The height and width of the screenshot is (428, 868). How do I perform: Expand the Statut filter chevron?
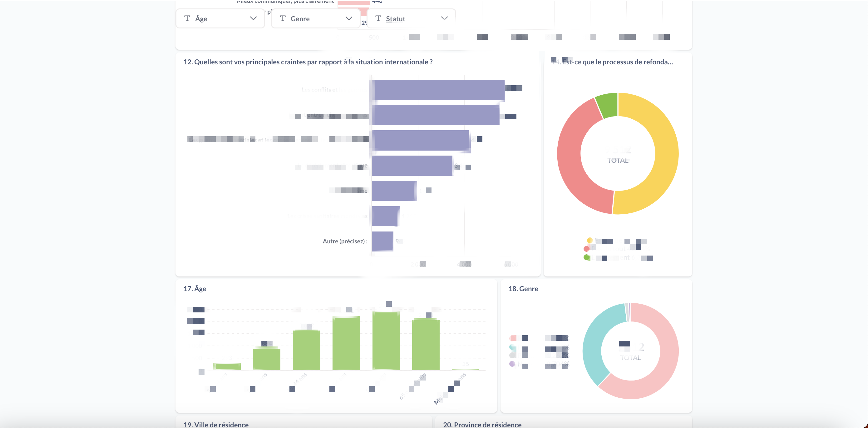[444, 18]
